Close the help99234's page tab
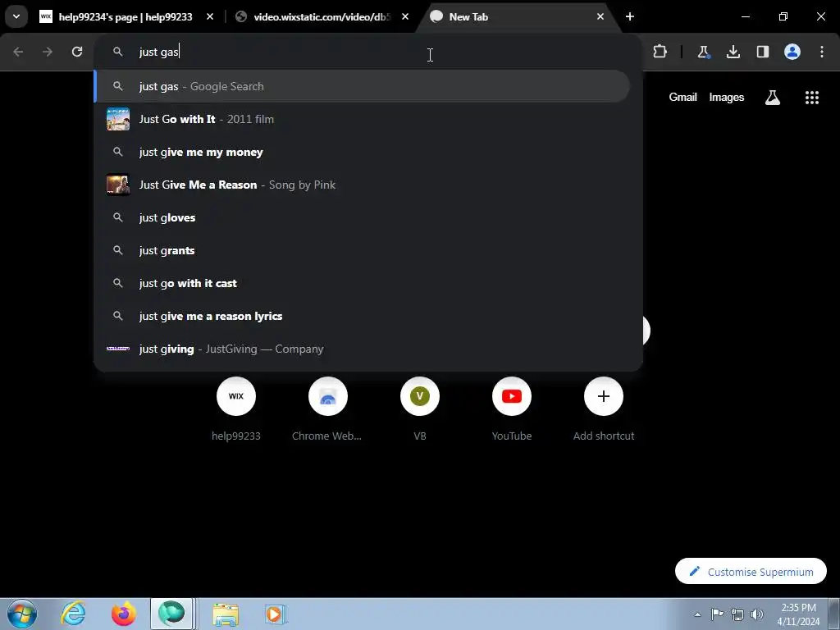This screenshot has width=840, height=630. click(210, 17)
